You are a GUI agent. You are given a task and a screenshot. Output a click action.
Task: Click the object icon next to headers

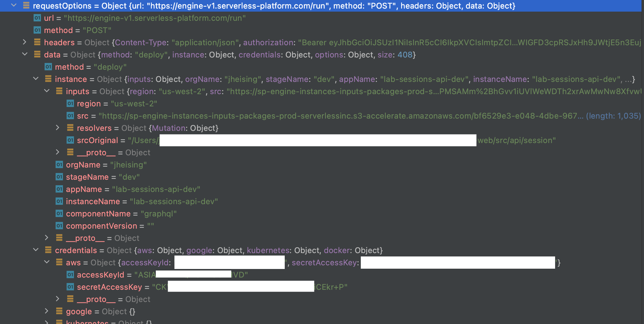(37, 42)
